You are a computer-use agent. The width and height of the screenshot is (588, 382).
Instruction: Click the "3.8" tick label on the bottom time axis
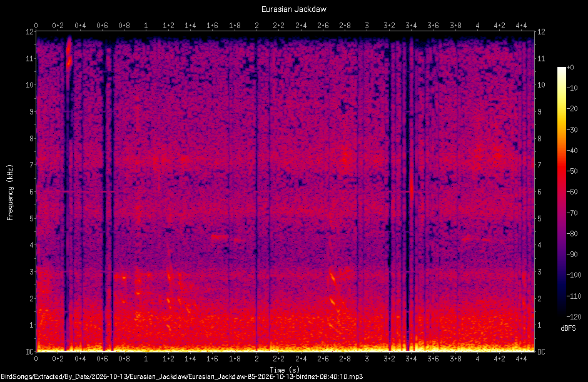tap(455, 359)
